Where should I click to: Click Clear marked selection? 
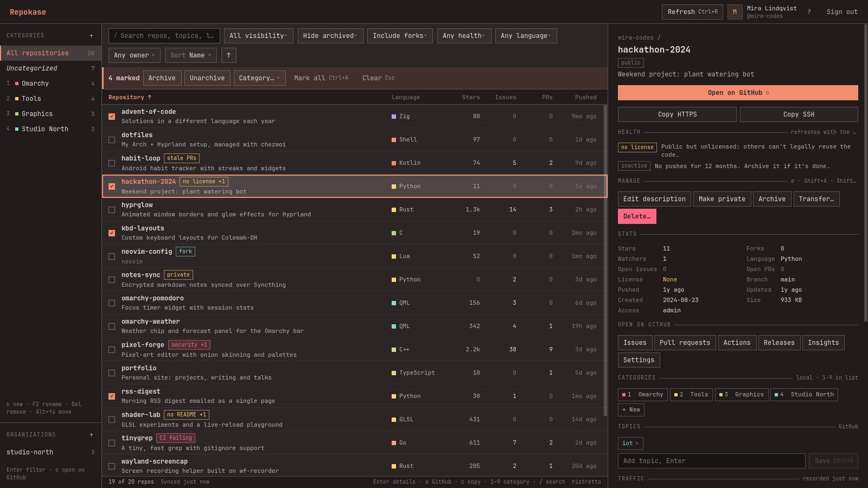pos(378,78)
